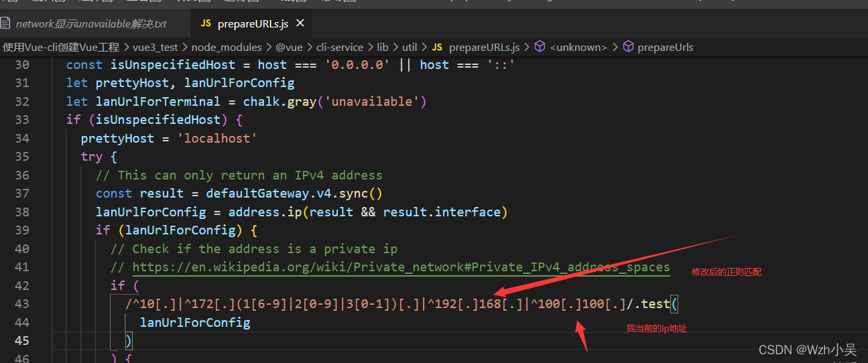This screenshot has height=363, width=868.
Task: Click line number 45 in the gutter
Action: pos(22,340)
